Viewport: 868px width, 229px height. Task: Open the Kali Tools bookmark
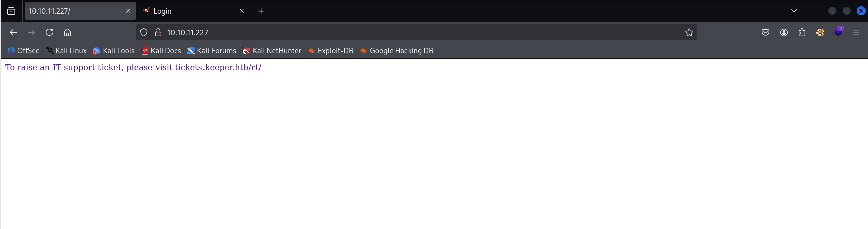pos(114,51)
